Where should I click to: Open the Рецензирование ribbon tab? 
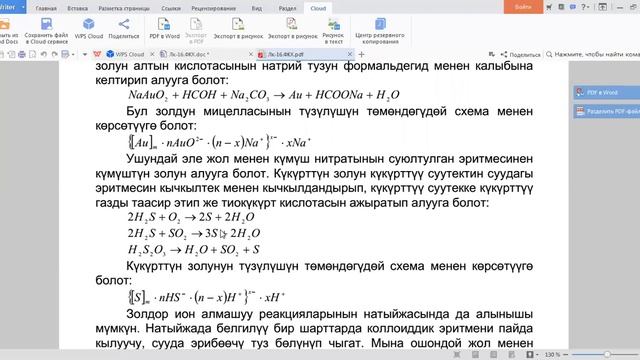[x=213, y=8]
